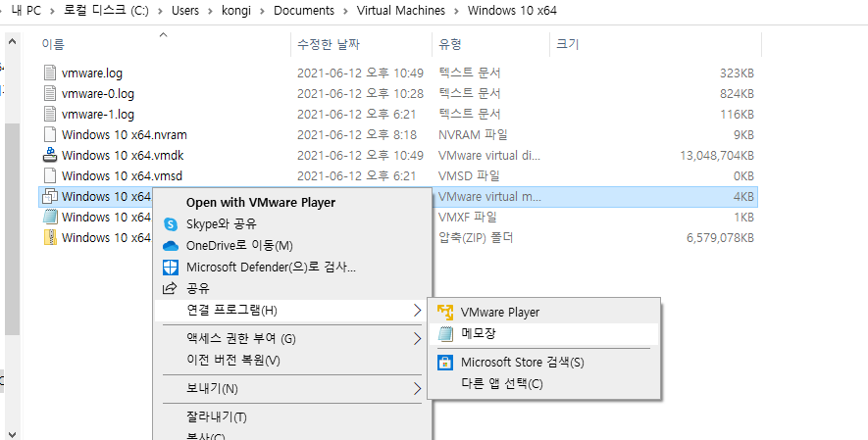The height and width of the screenshot is (440, 868).
Task: Select Windows 10 x64.vmdk file name
Action: click(123, 156)
